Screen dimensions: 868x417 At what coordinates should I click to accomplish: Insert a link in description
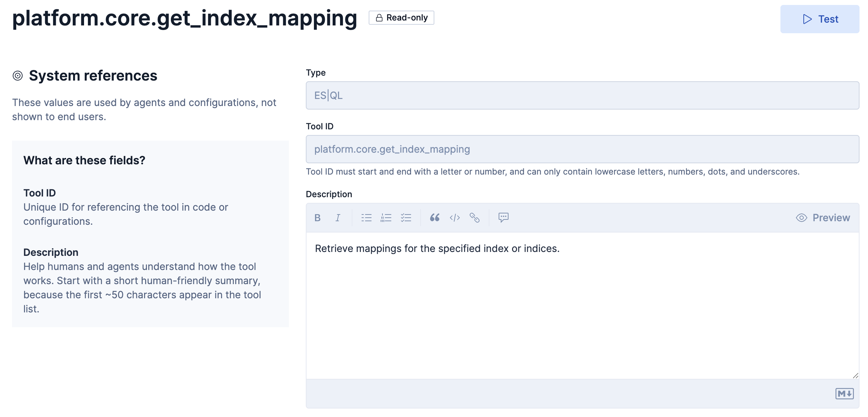coord(474,218)
